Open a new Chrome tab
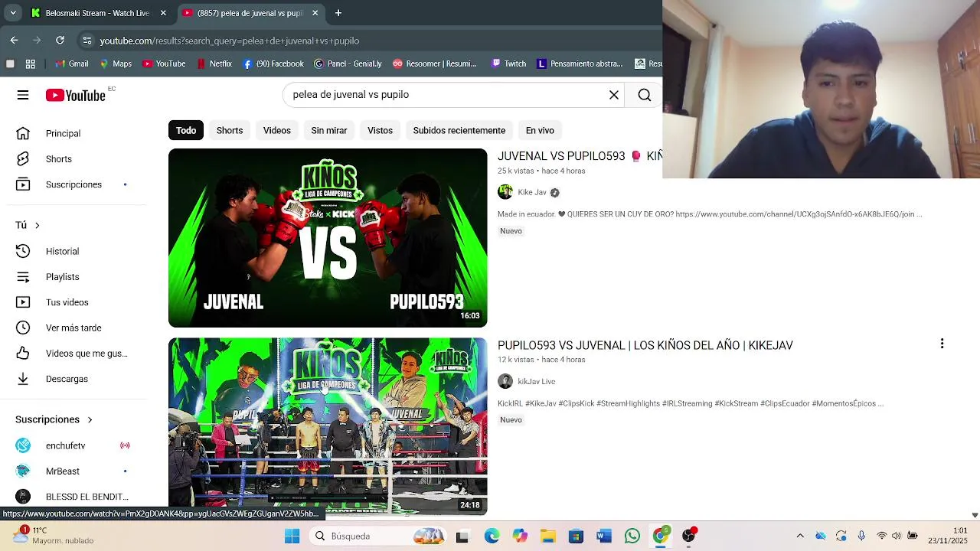The width and height of the screenshot is (980, 551). click(338, 13)
